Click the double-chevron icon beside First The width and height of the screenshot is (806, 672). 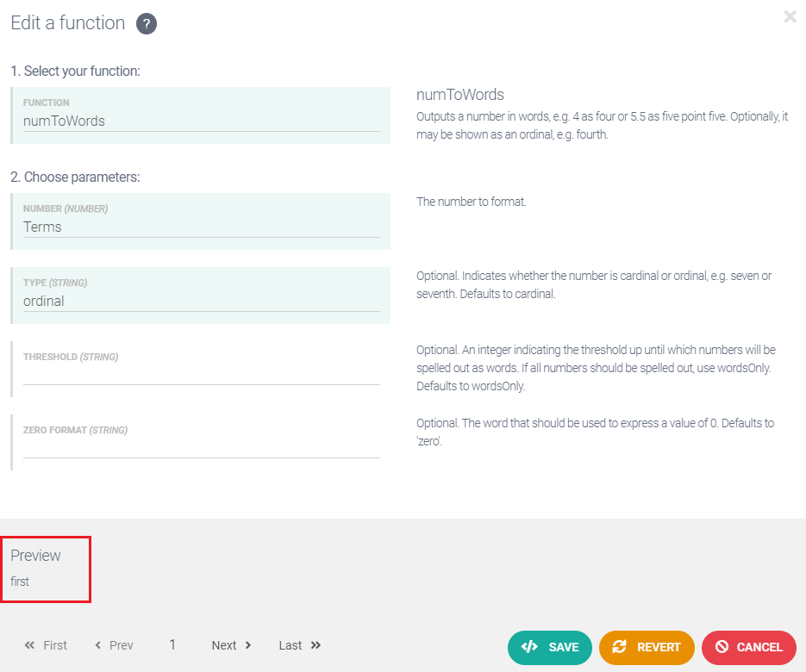tap(30, 645)
